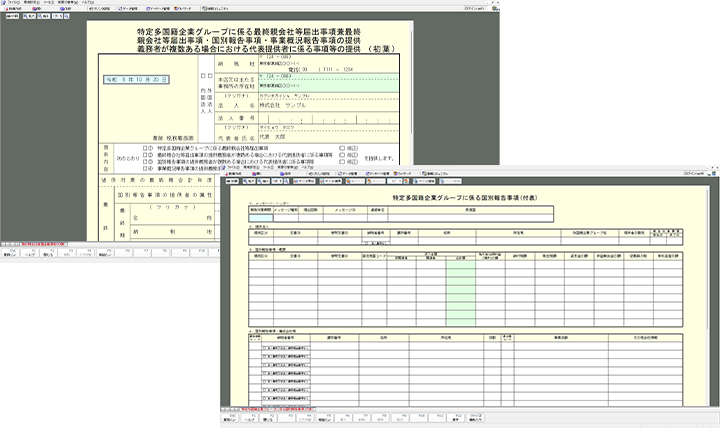Screen dimensions: 720x428
Task: Click the ESC 業務へ button in the country report window
Action: pos(232,419)
